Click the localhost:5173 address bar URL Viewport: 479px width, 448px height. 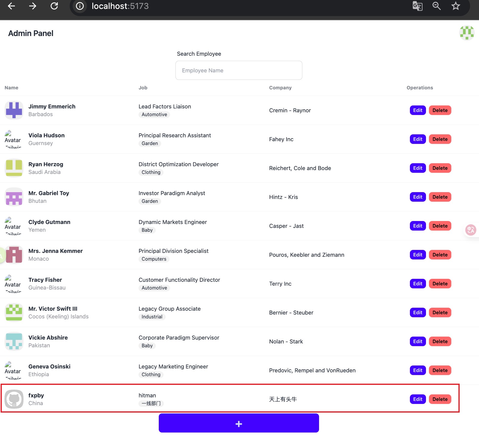(x=120, y=6)
